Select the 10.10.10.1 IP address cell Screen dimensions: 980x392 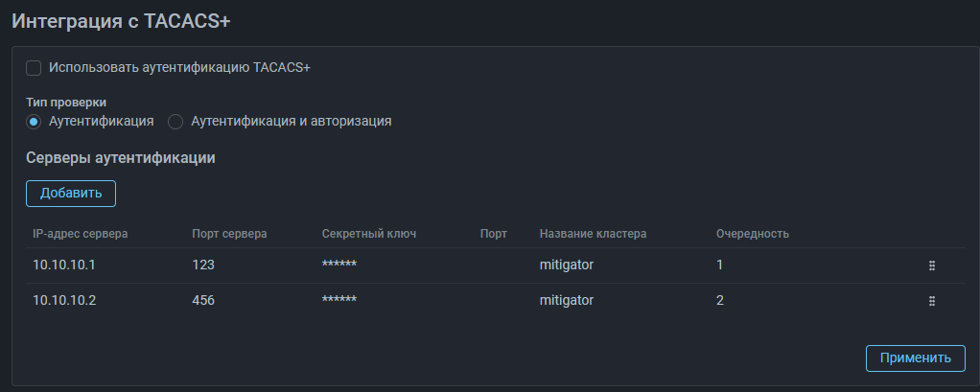(64, 265)
